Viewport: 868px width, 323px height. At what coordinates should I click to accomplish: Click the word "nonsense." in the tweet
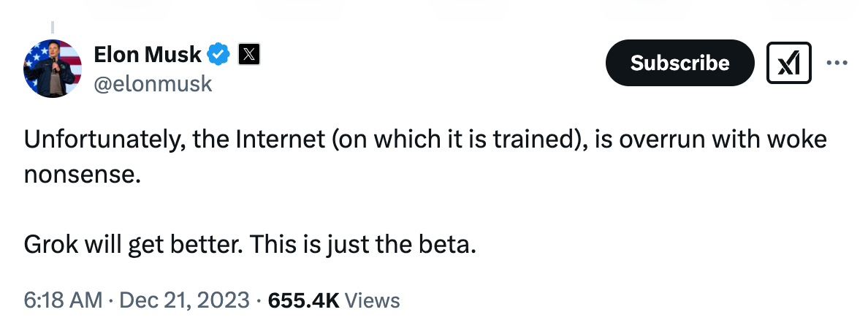tap(79, 175)
